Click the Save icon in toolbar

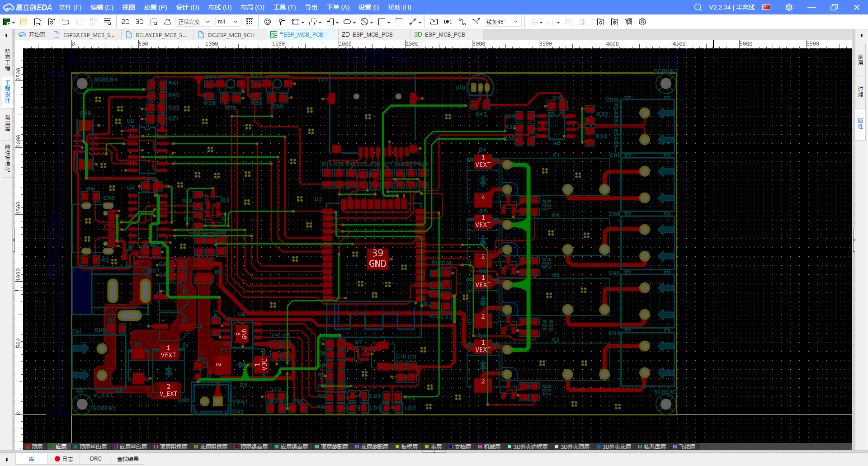38,22
